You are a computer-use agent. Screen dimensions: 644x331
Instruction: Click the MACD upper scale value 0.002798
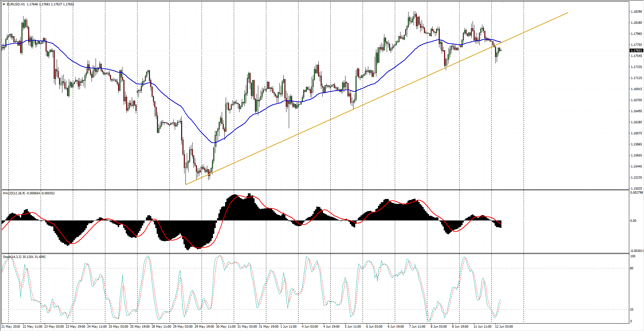636,193
